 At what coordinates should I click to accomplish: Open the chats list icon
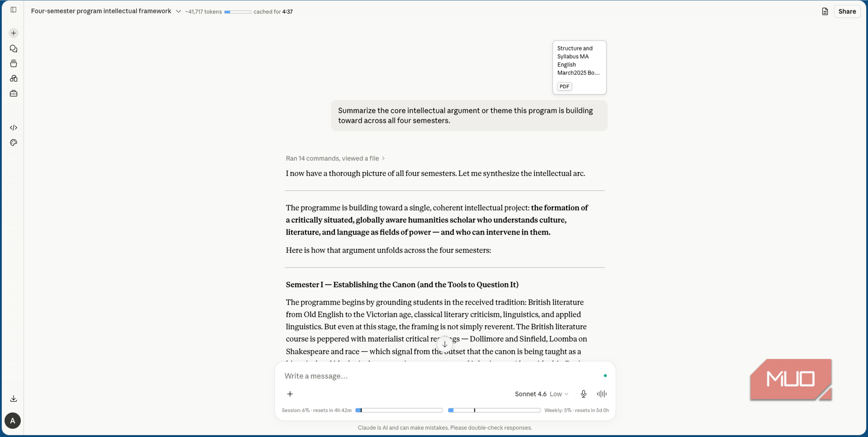[13, 49]
